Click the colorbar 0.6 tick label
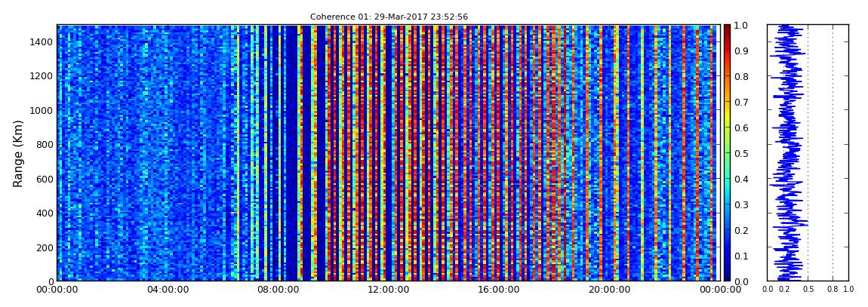The height and width of the screenshot is (307, 868). click(x=740, y=127)
